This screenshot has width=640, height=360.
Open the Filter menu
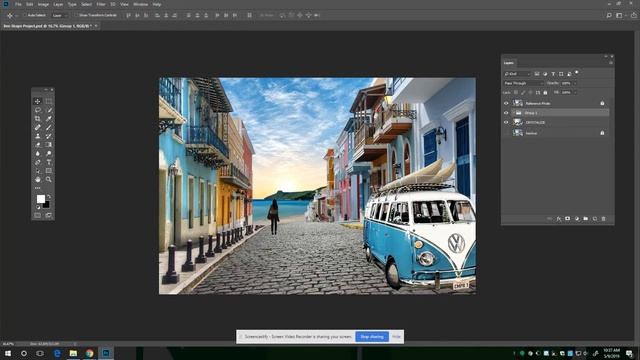tap(101, 4)
